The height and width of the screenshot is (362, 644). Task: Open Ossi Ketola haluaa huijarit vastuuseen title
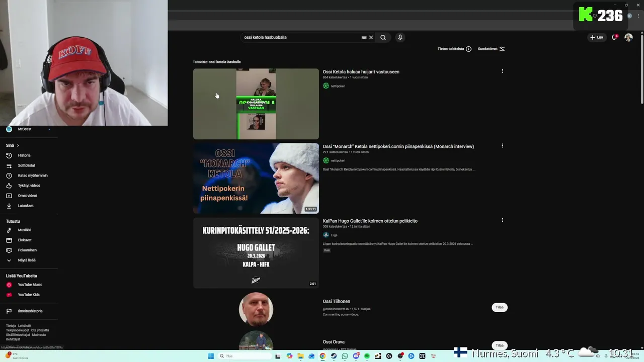point(361,72)
